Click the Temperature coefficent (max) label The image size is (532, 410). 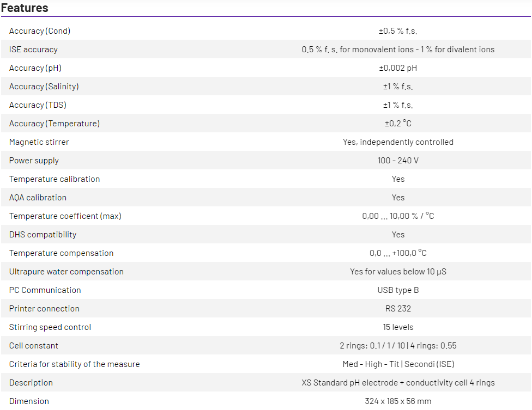coord(65,216)
